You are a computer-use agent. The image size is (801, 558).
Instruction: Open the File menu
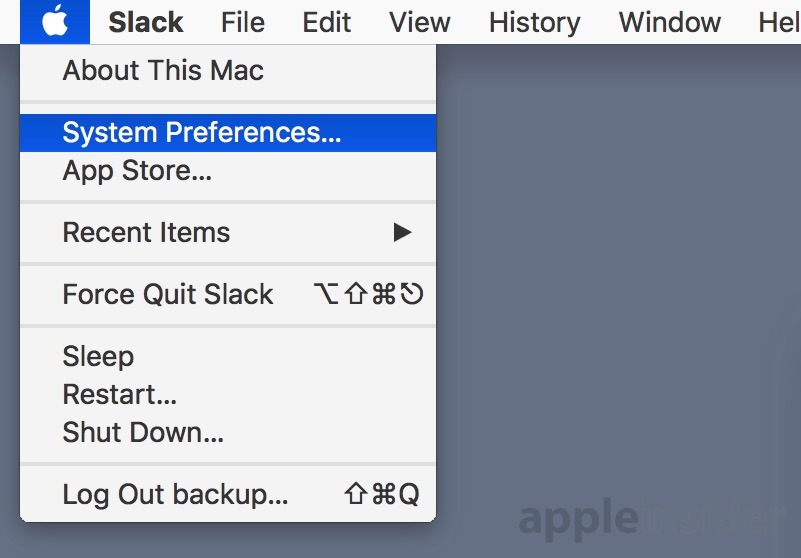243,22
